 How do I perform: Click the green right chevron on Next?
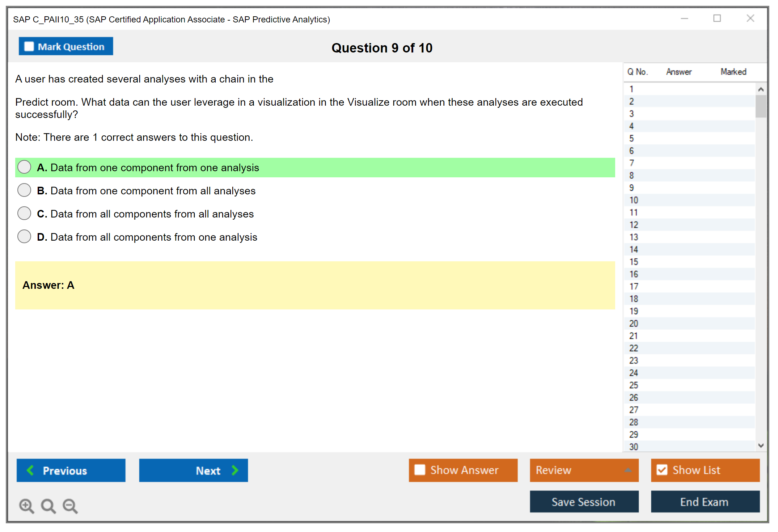[x=235, y=470]
